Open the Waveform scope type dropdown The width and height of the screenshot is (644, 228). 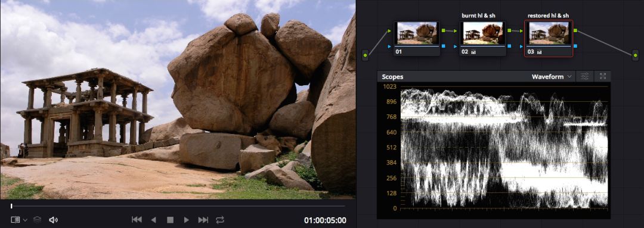coord(552,77)
